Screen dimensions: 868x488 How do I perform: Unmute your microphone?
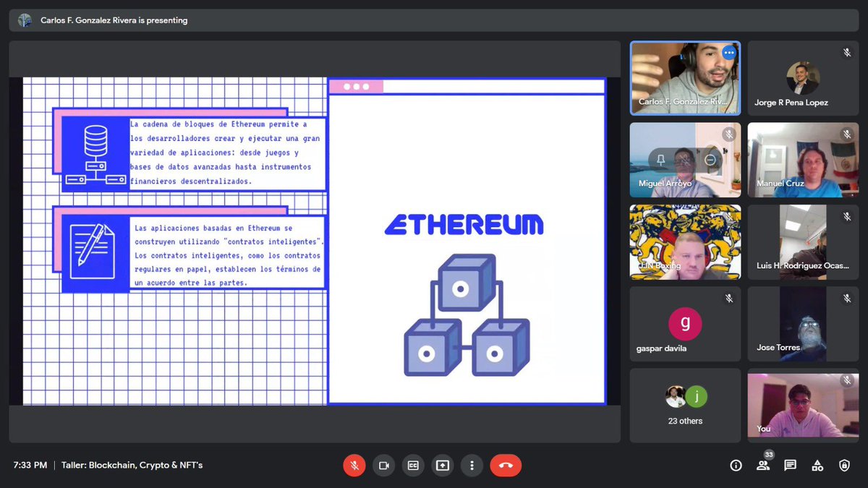pyautogui.click(x=354, y=465)
